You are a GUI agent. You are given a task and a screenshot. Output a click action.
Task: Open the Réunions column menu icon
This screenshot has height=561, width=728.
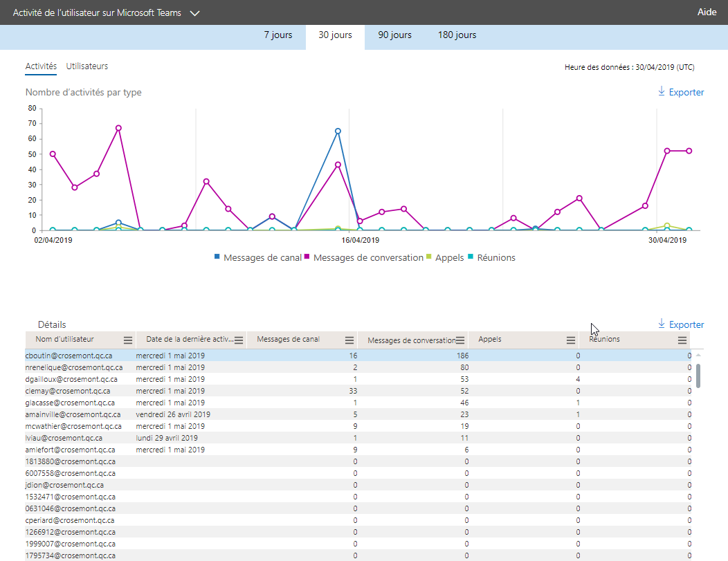point(682,340)
